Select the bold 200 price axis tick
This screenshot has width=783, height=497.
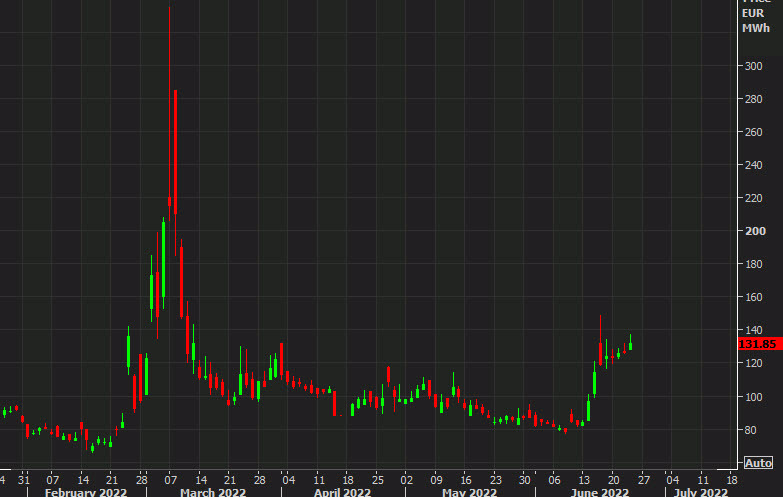(751, 231)
